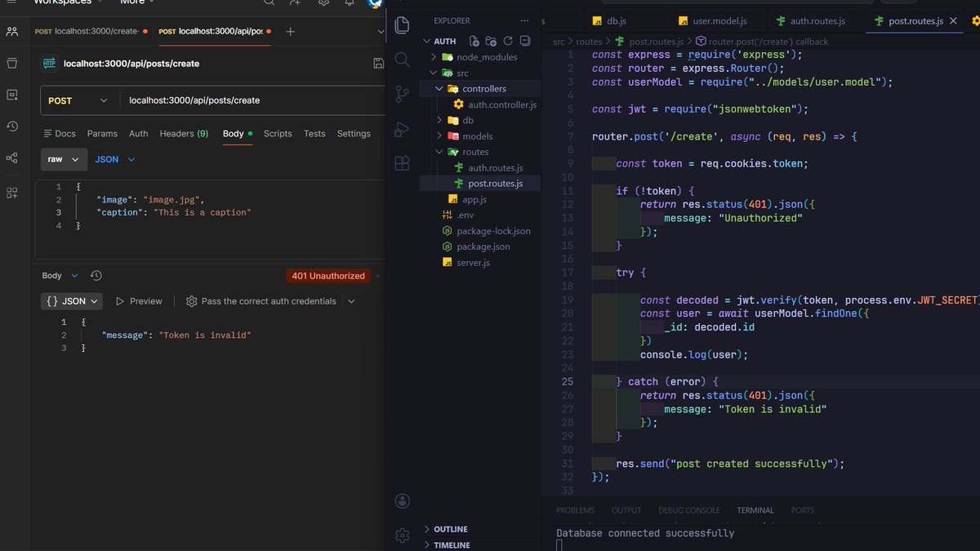Image resolution: width=980 pixels, height=551 pixels.
Task: Open VS Code Accounts icon
Action: (x=402, y=501)
